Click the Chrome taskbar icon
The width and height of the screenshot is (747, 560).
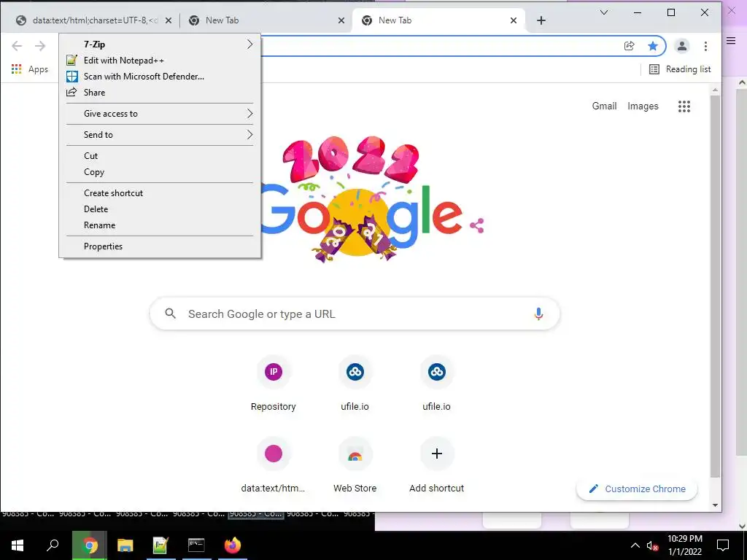tap(90, 545)
